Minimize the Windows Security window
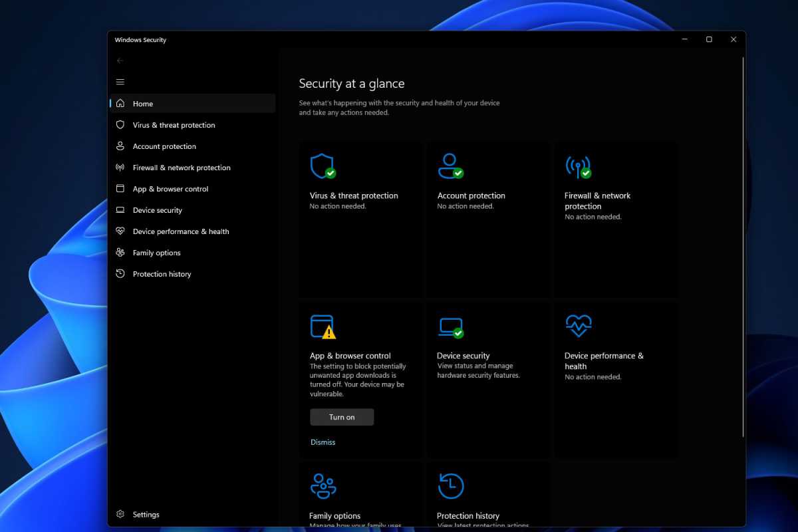Viewport: 798px width, 532px height. [x=685, y=39]
